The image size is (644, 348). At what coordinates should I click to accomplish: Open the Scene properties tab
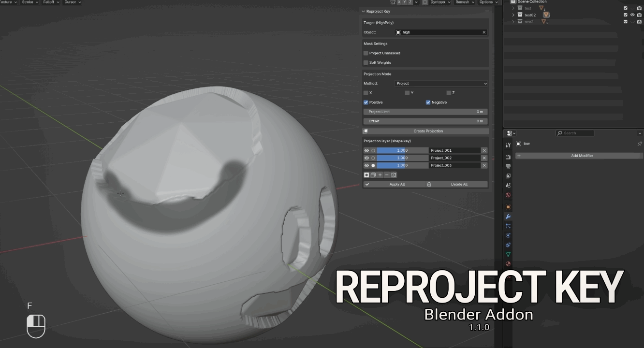click(508, 185)
